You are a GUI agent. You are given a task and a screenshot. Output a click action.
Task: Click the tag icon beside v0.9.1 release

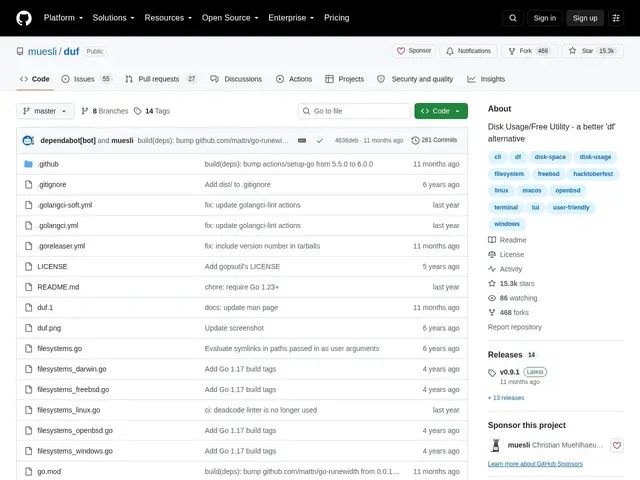click(492, 373)
